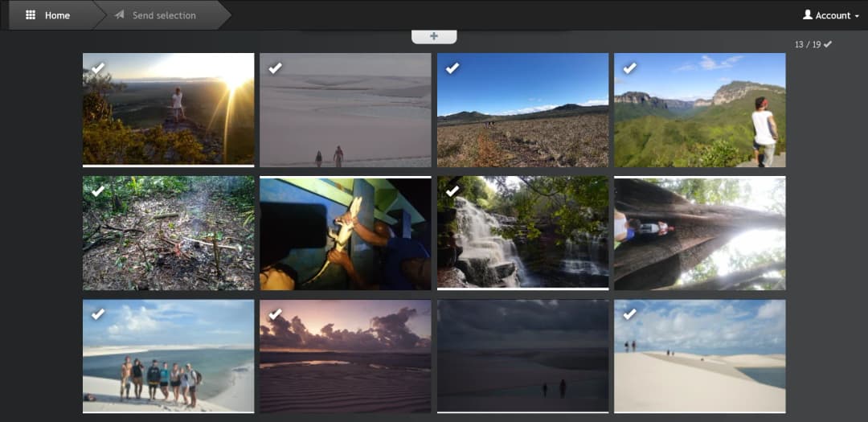Select the unselected lizard photo thumbnail

[x=345, y=233]
